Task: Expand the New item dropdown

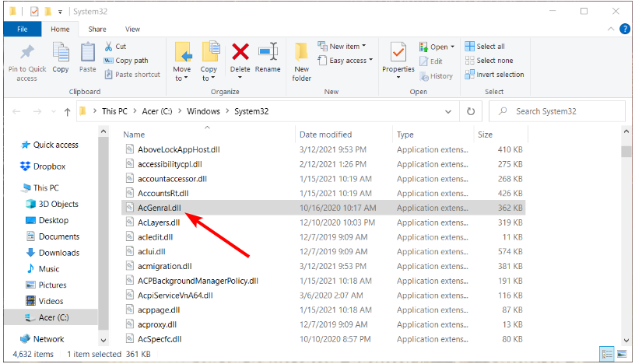Action: pyautogui.click(x=363, y=46)
